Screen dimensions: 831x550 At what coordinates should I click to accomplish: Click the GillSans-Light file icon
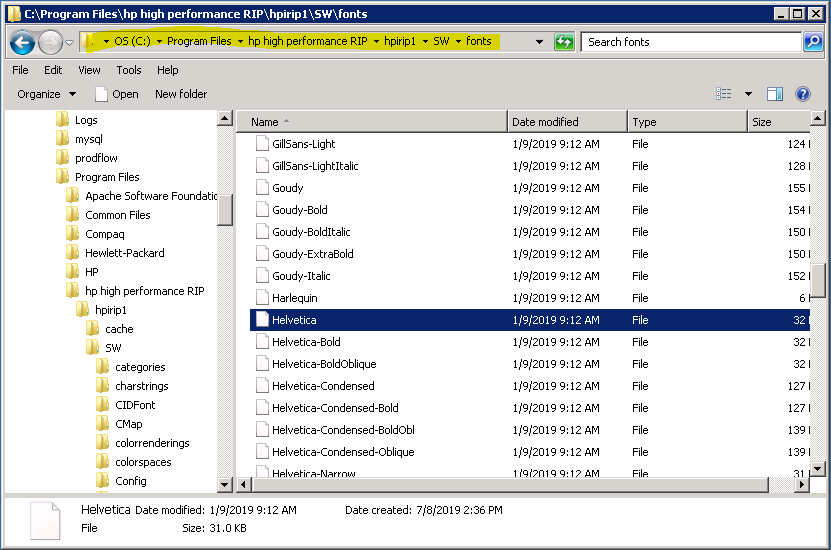tap(262, 144)
